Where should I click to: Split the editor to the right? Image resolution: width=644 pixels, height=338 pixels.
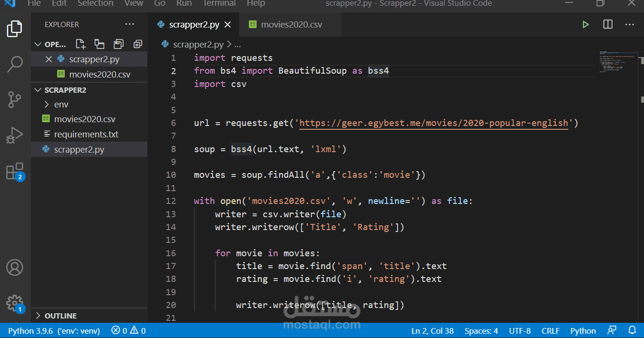click(608, 25)
